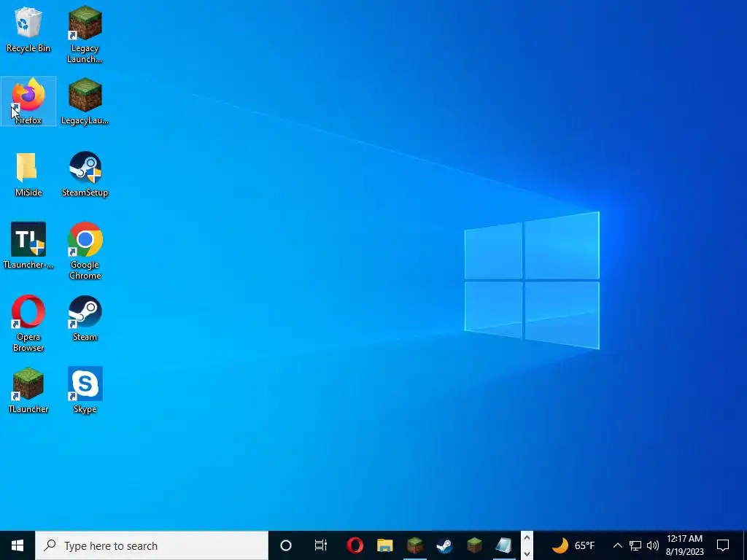This screenshot has width=747, height=560.
Task: Select the Recycle Bin desktop icon
Action: click(28, 29)
